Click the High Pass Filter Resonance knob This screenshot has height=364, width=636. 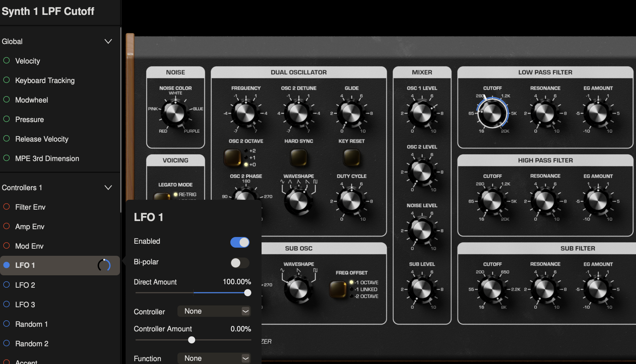pyautogui.click(x=545, y=201)
